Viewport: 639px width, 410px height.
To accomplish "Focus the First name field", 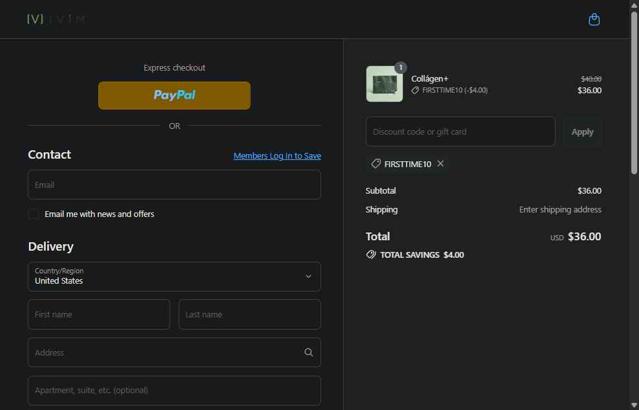I will pos(99,314).
